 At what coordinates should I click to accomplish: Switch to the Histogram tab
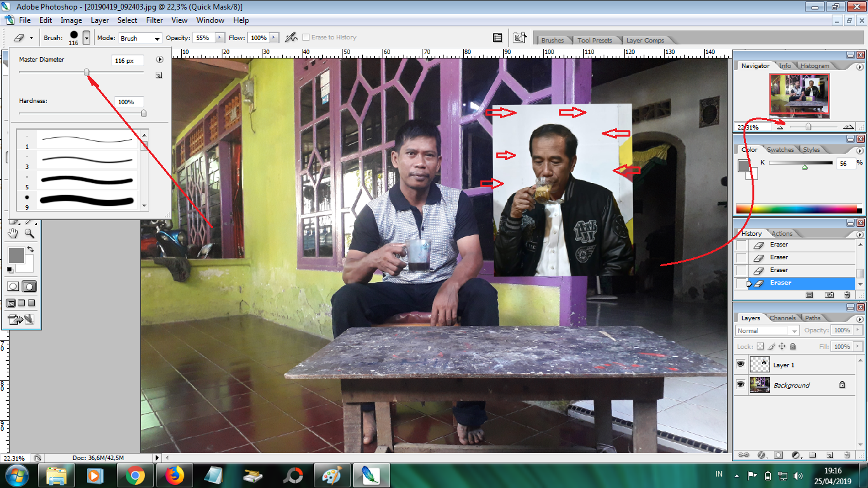tap(815, 65)
